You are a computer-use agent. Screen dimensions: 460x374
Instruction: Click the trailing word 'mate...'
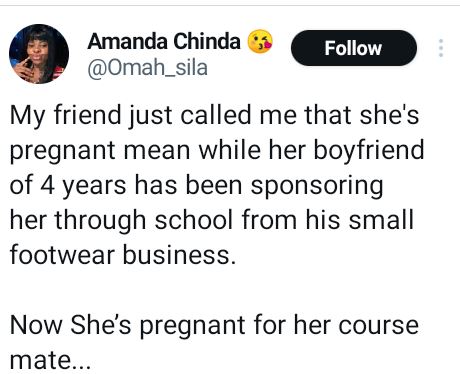(50, 361)
